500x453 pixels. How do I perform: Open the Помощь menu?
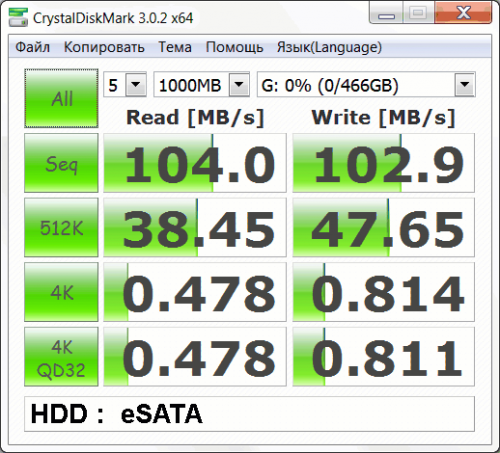click(234, 47)
